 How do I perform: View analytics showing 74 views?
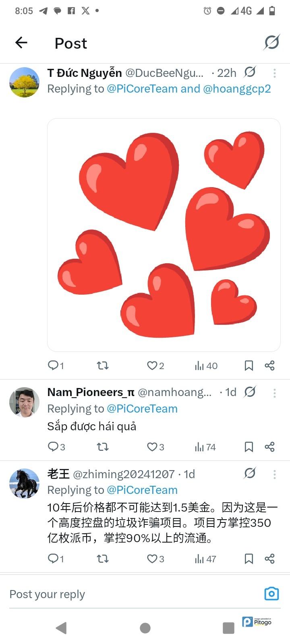205,447
